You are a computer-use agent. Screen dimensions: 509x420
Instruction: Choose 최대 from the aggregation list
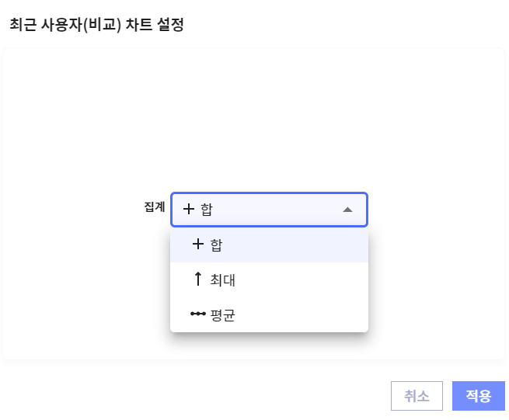pyautogui.click(x=269, y=279)
